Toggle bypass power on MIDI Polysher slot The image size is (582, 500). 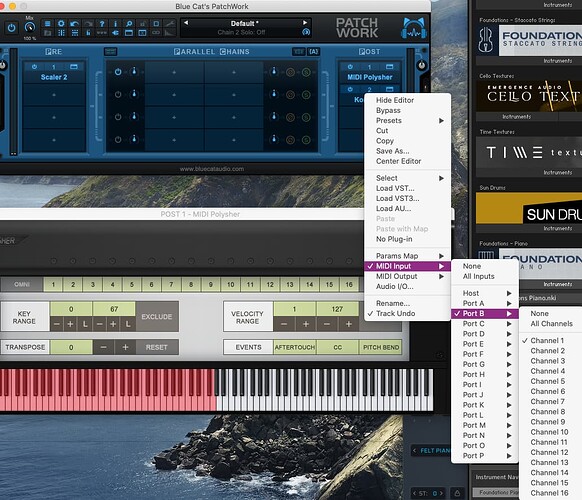click(x=350, y=66)
